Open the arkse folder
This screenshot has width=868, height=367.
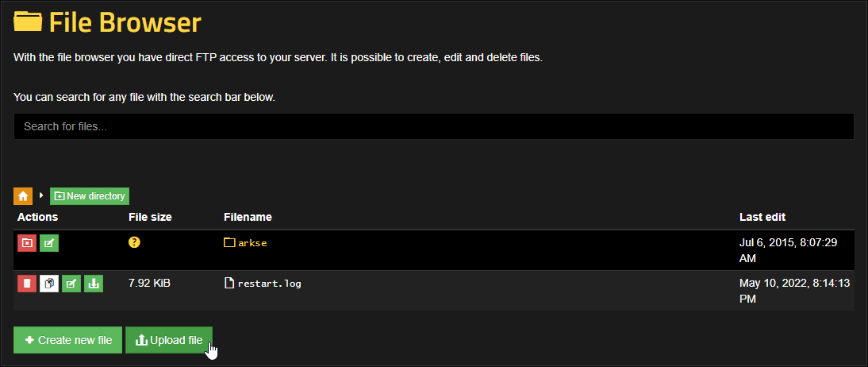252,243
